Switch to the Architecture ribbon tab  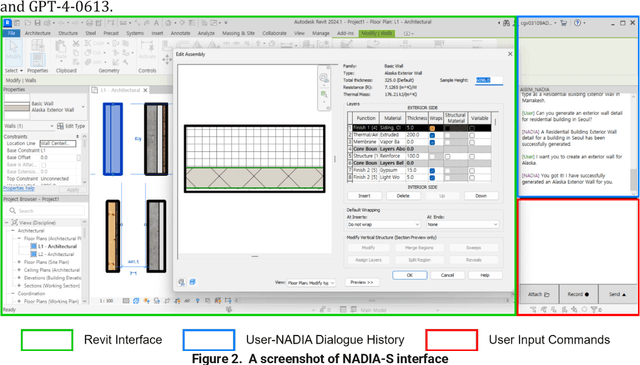click(38, 33)
